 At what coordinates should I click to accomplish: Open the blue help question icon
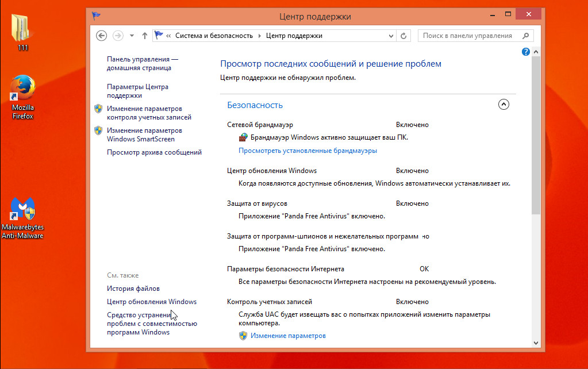click(526, 52)
